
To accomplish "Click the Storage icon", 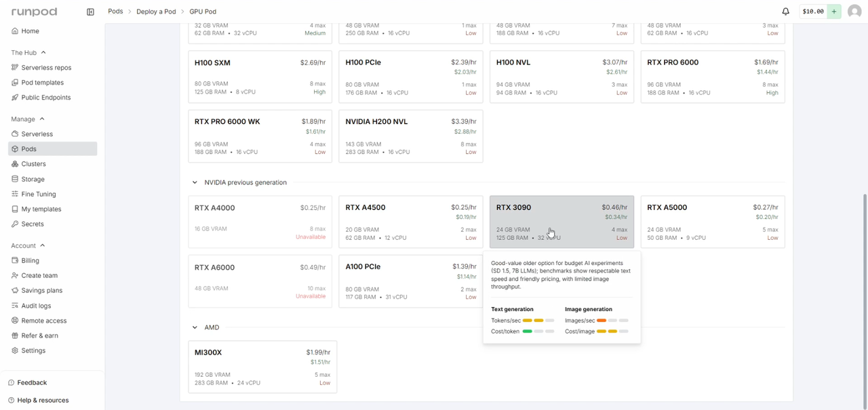I will 15,180.
